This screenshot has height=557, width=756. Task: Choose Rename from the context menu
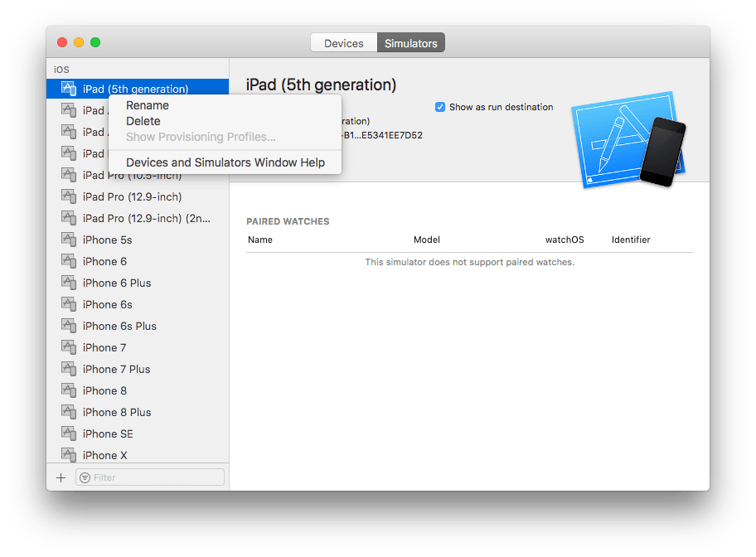click(x=147, y=105)
